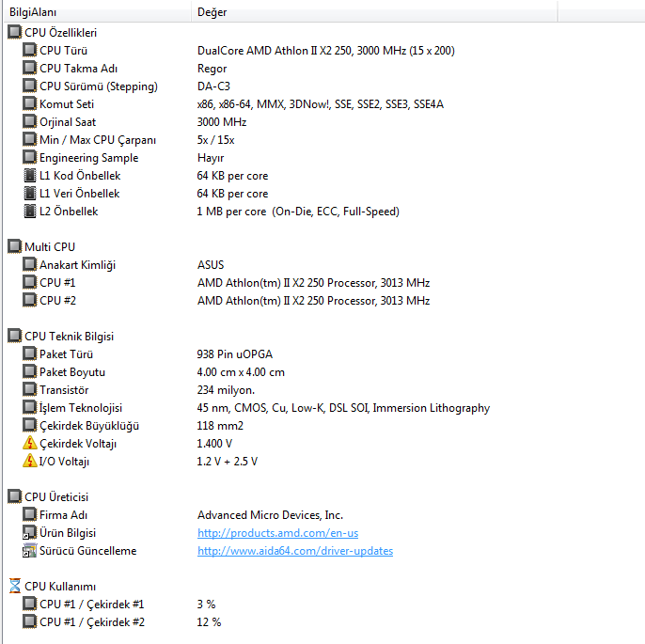Select the CPU Teknik Bilgisi group label
The image size is (645, 644).
click(70, 337)
